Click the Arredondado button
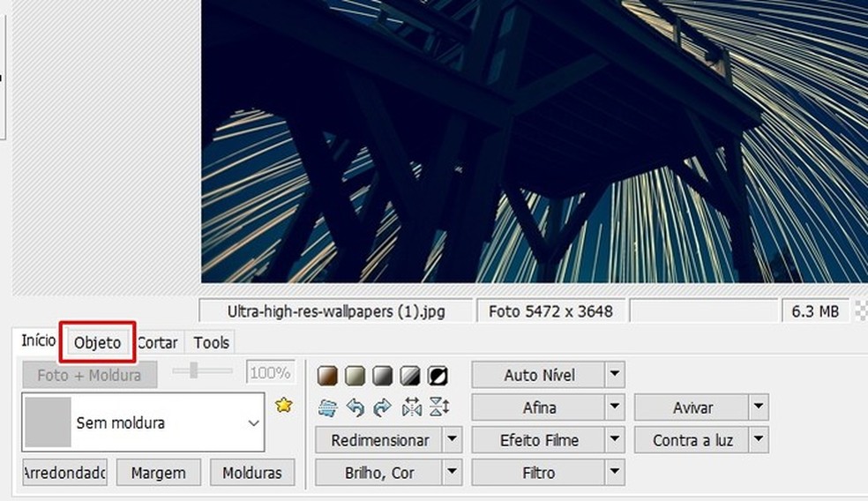 point(64,473)
